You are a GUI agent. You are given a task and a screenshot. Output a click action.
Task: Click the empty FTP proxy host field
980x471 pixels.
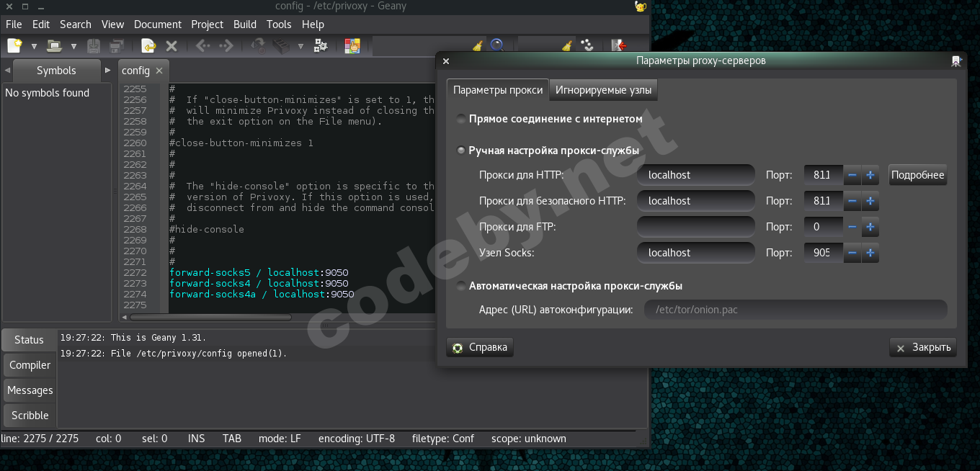click(696, 227)
